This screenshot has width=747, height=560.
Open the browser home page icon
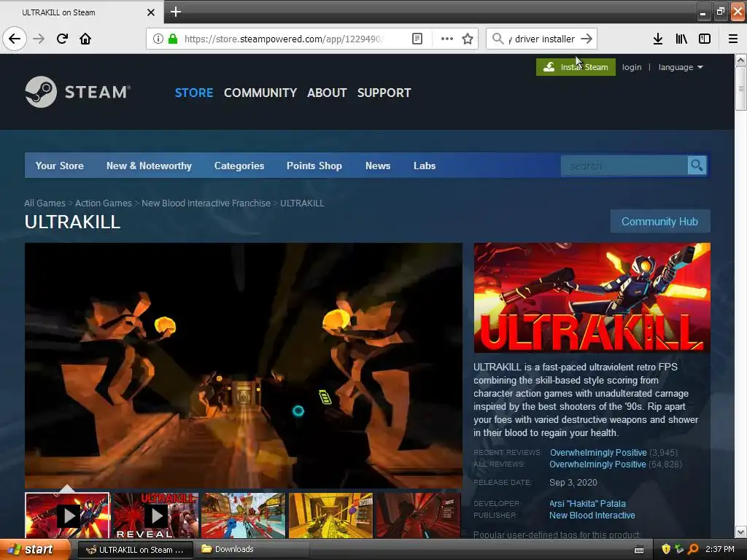coord(85,39)
